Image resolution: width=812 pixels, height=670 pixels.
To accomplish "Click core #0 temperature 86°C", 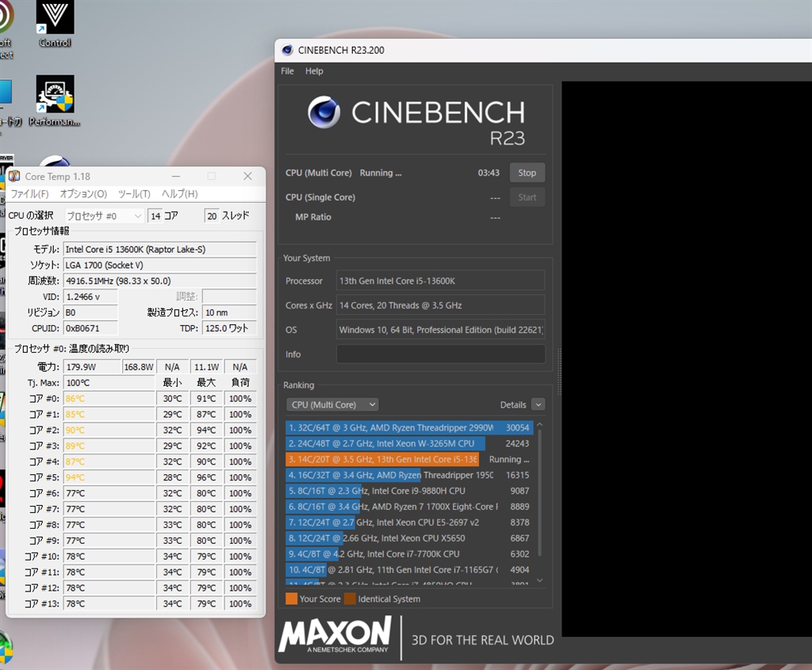I will (x=109, y=399).
